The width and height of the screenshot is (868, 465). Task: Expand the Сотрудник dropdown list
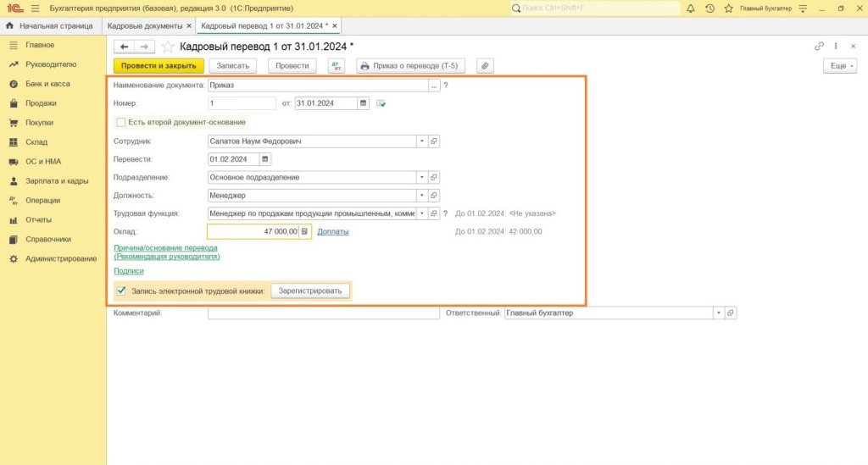click(x=421, y=141)
